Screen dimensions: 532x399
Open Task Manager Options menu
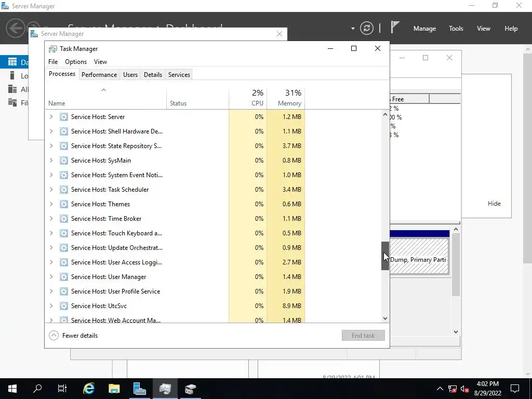point(76,62)
